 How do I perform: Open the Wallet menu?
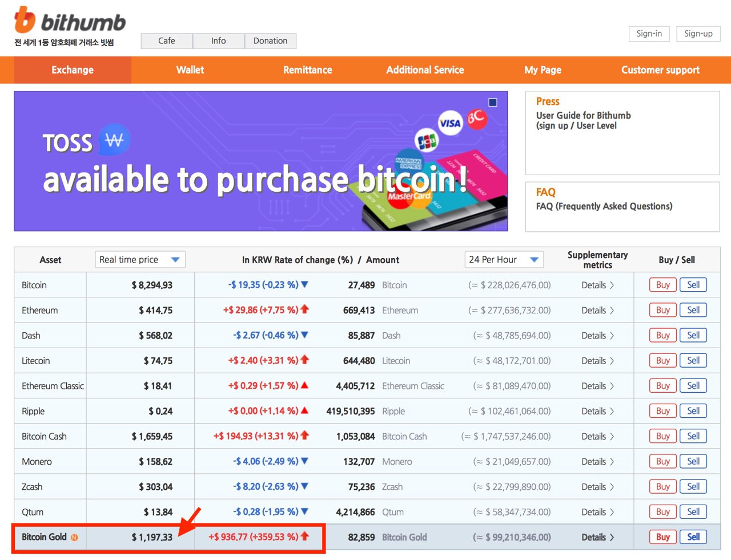[x=190, y=70]
